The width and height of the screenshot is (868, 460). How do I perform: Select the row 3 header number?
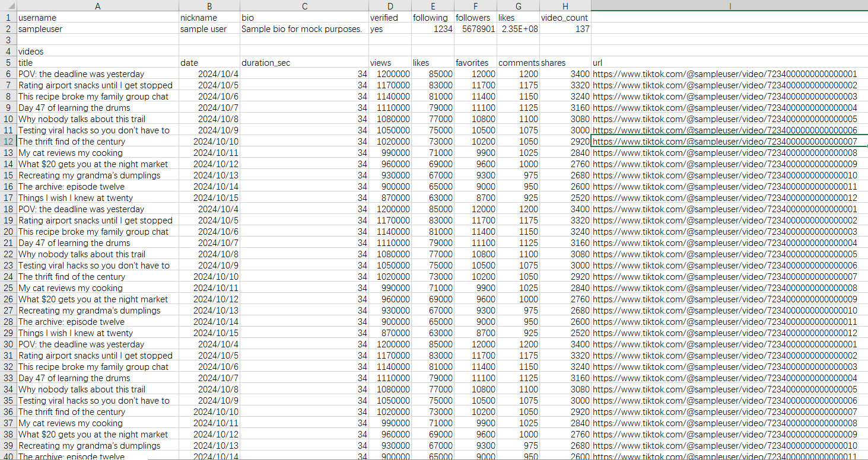[x=8, y=40]
